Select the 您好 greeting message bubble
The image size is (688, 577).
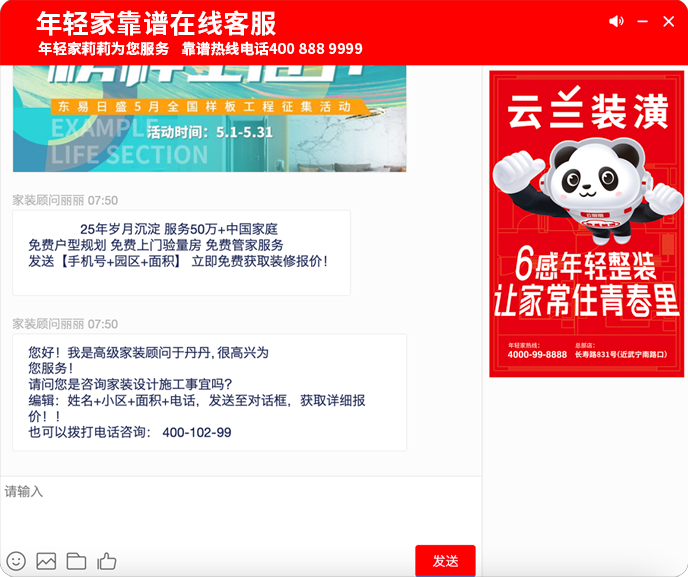click(x=209, y=392)
